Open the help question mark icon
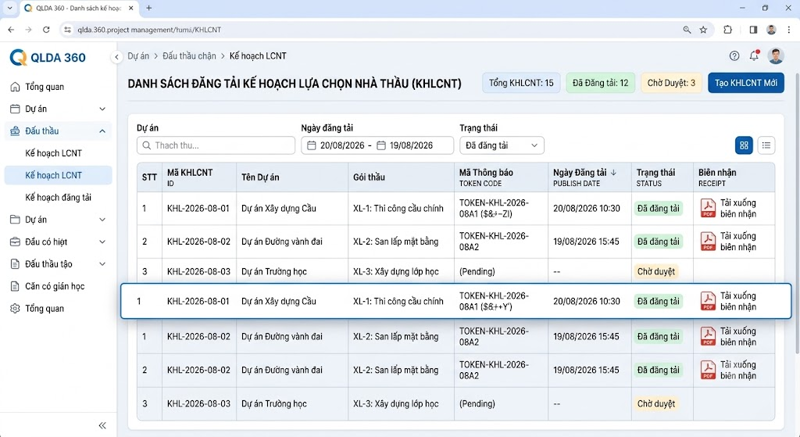800x437 pixels. 734,56
